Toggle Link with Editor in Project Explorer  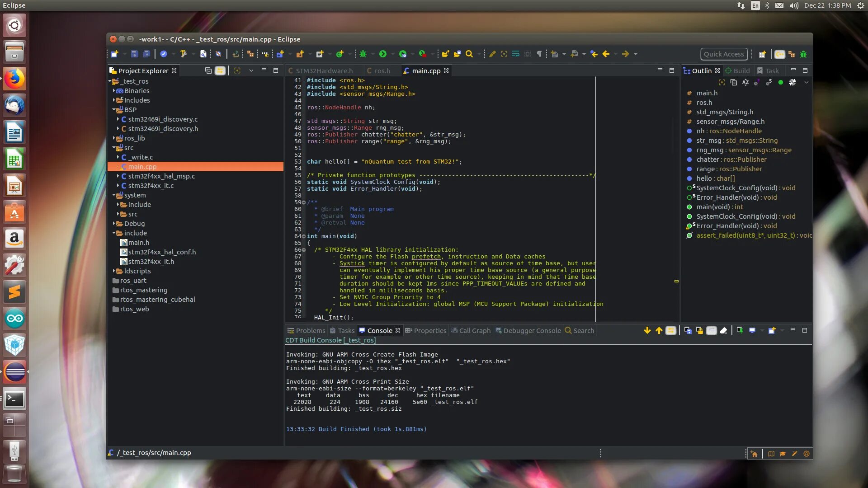[x=220, y=70]
